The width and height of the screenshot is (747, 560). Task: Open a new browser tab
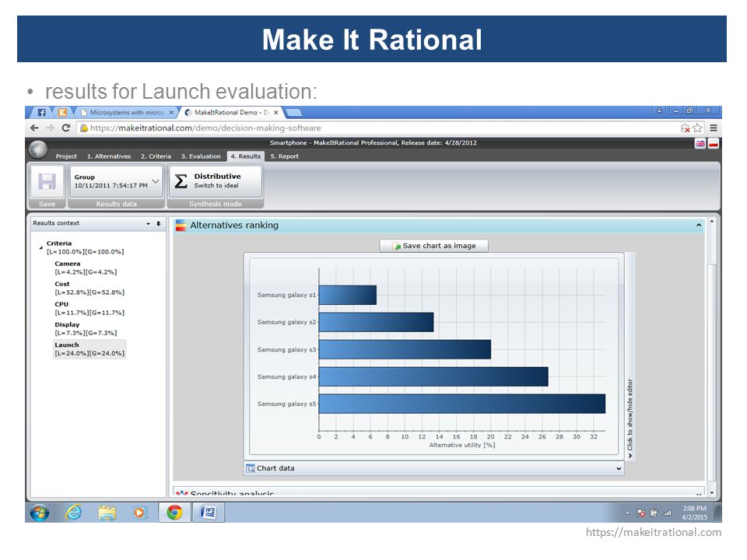(293, 113)
